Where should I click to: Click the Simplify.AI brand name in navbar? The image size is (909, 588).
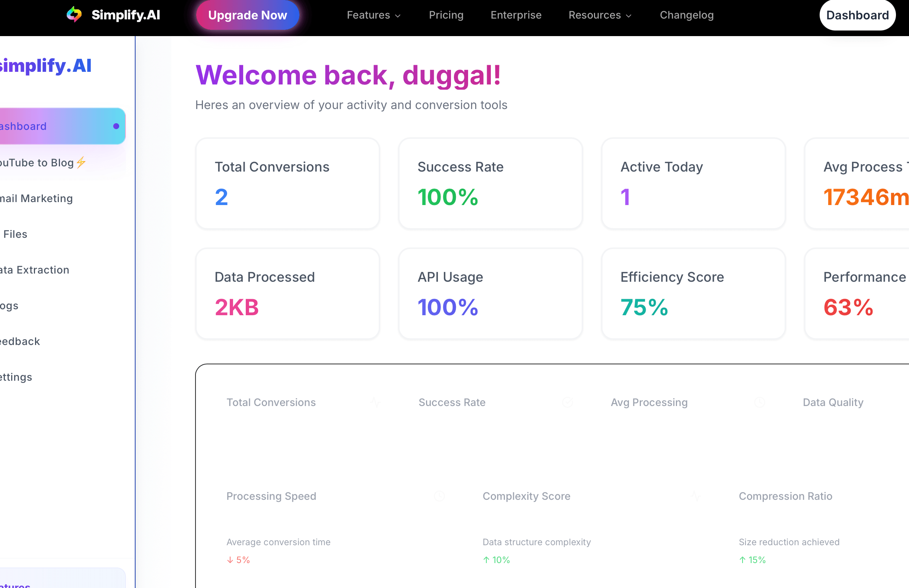click(125, 15)
